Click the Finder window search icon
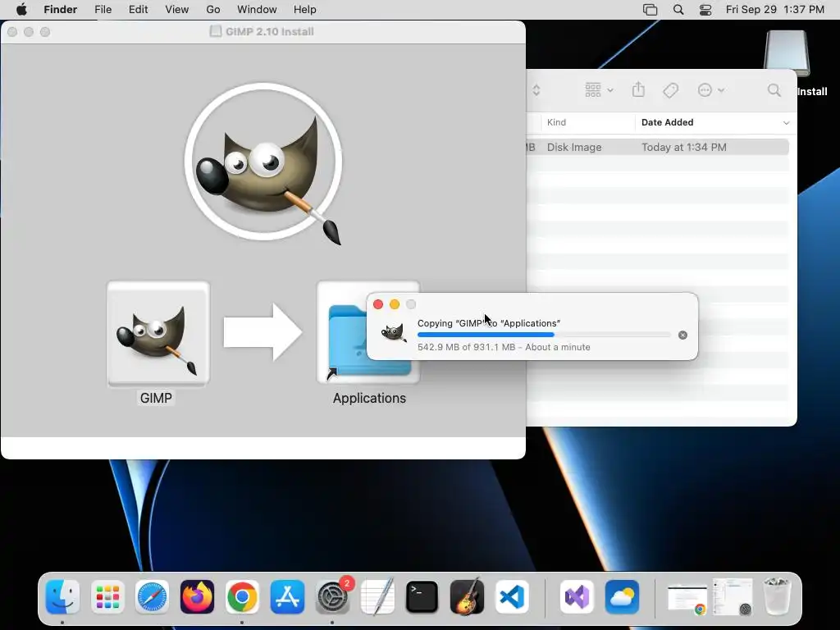The image size is (840, 630). coord(774,90)
